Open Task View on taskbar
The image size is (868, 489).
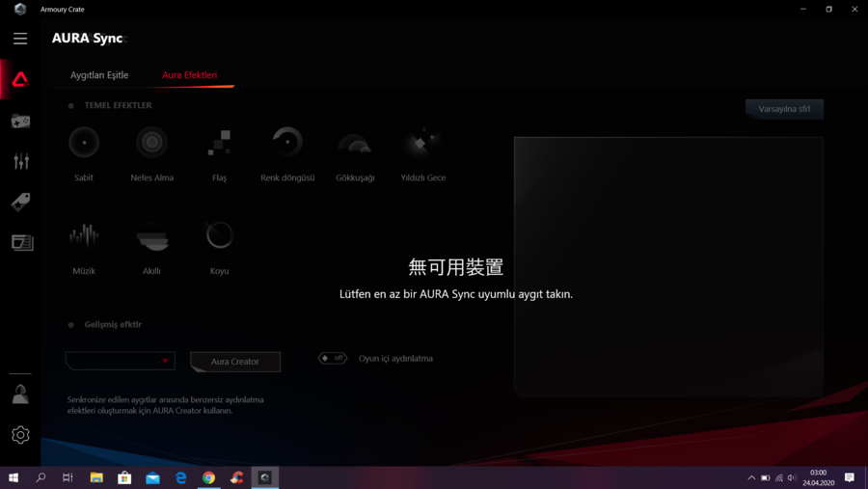tap(68, 477)
